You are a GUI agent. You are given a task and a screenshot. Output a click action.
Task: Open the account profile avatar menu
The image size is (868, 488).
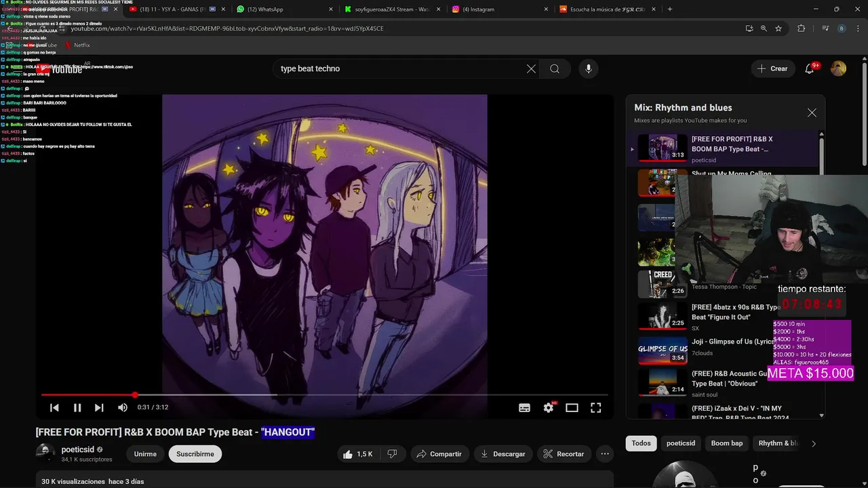tap(839, 68)
